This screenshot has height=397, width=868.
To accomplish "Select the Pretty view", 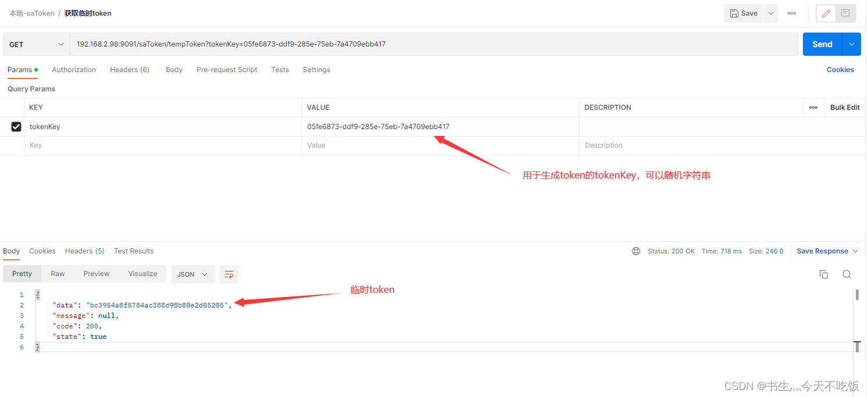I will tap(22, 274).
